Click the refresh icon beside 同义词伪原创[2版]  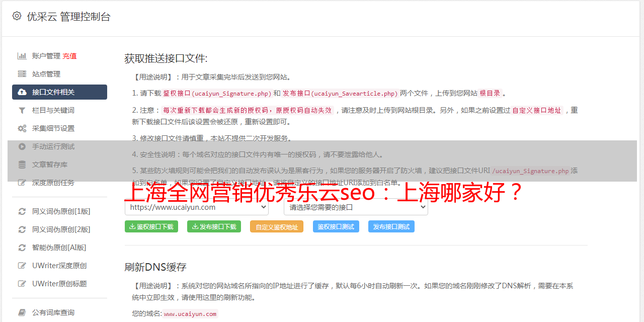[22, 229]
